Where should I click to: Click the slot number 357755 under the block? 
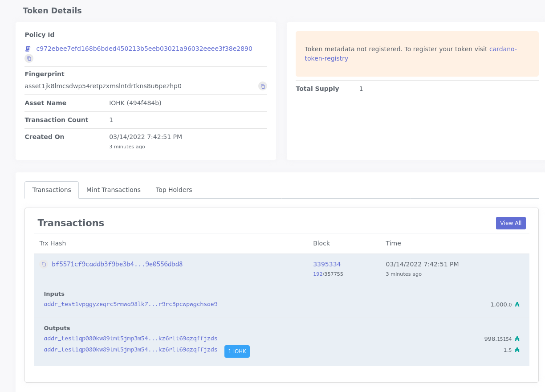click(334, 274)
